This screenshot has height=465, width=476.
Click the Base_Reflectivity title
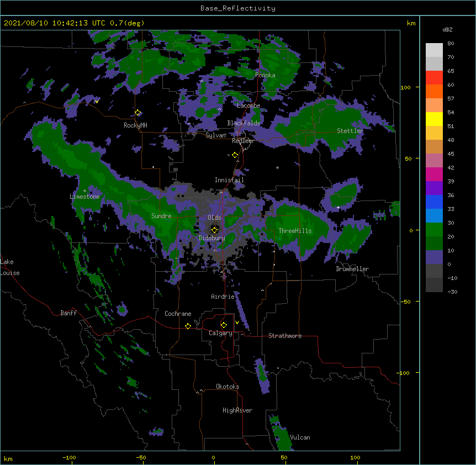(238, 8)
